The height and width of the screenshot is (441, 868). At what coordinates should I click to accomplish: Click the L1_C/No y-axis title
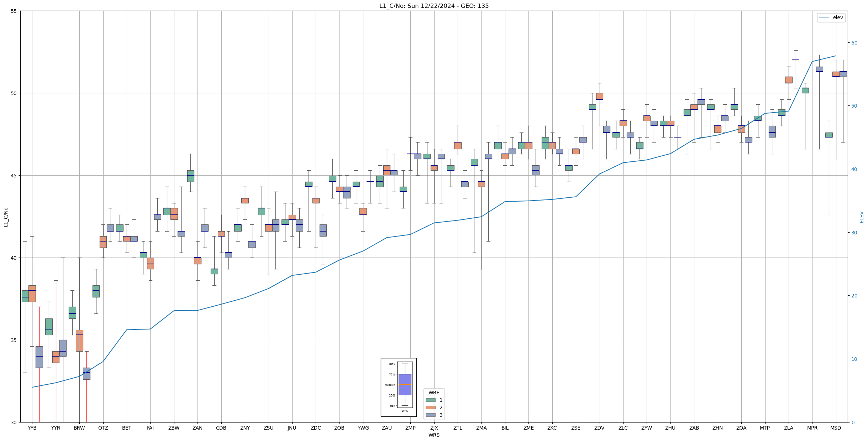click(6, 217)
